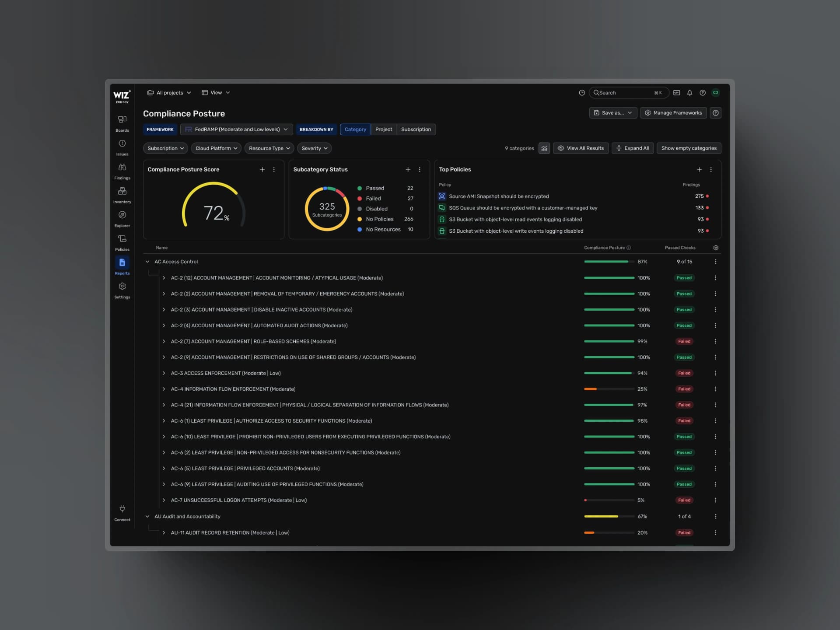840x630 pixels.
Task: Open Policies in the sidebar
Action: 122,243
